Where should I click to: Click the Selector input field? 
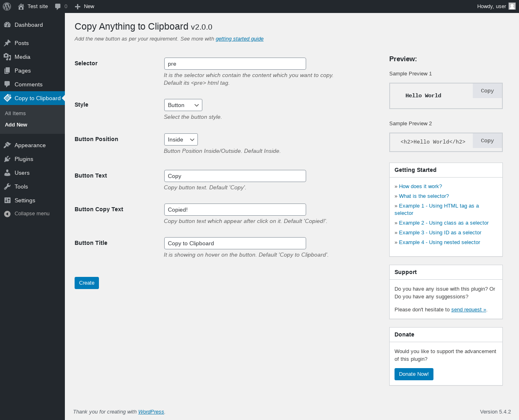[235, 64]
